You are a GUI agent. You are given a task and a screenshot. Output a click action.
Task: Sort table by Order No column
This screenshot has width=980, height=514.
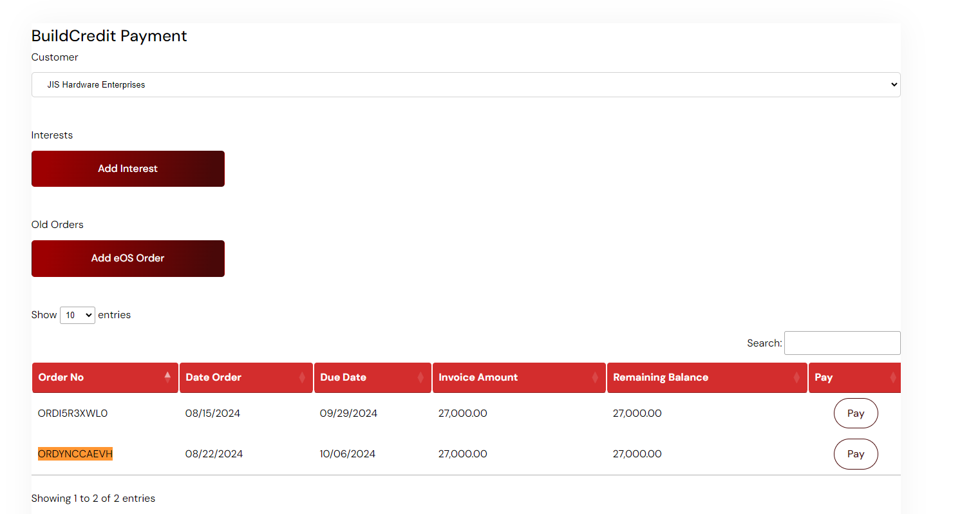pos(61,377)
